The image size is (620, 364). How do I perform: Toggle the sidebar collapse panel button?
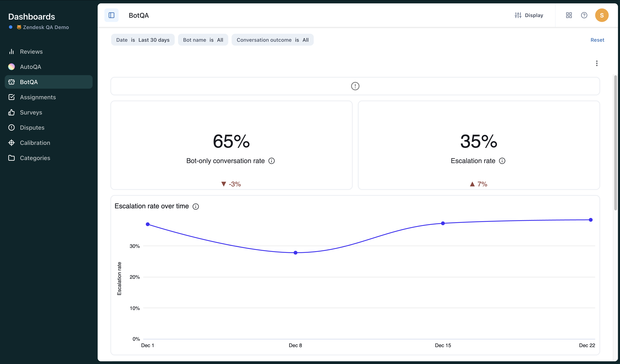coord(111,15)
